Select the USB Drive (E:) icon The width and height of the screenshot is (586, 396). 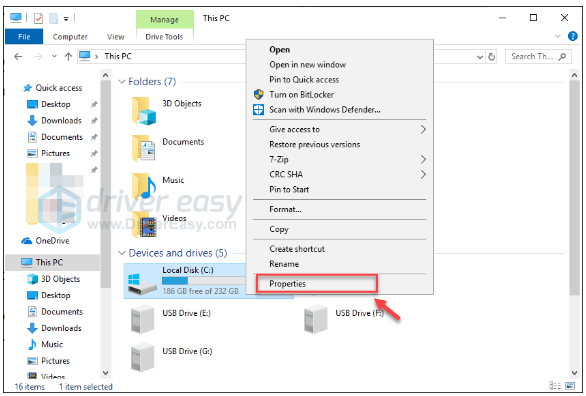(142, 319)
